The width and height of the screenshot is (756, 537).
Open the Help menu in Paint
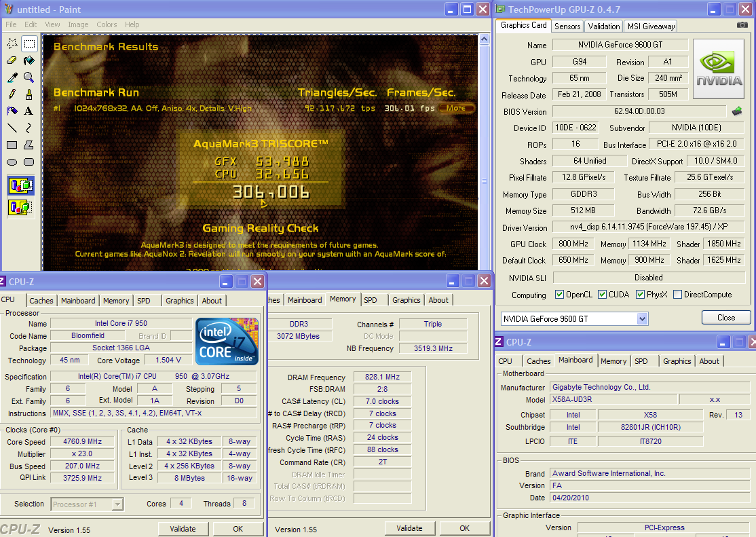[132, 24]
